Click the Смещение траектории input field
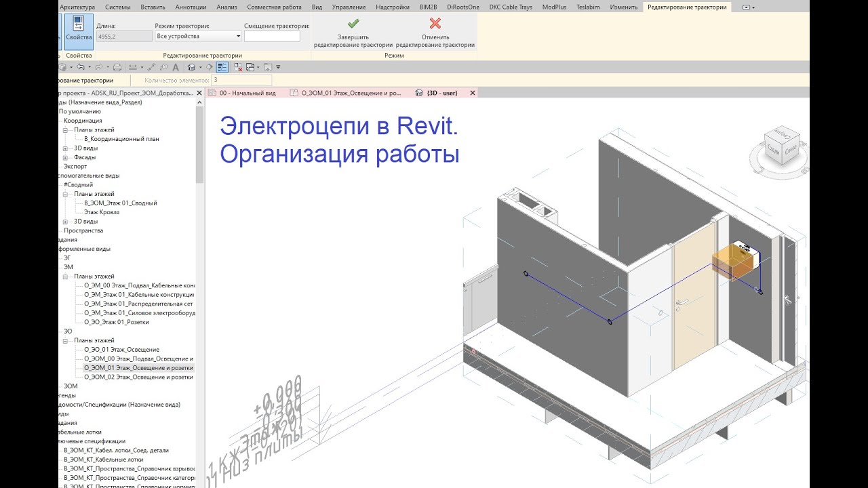Viewport: 868px width, 488px height. (x=272, y=36)
